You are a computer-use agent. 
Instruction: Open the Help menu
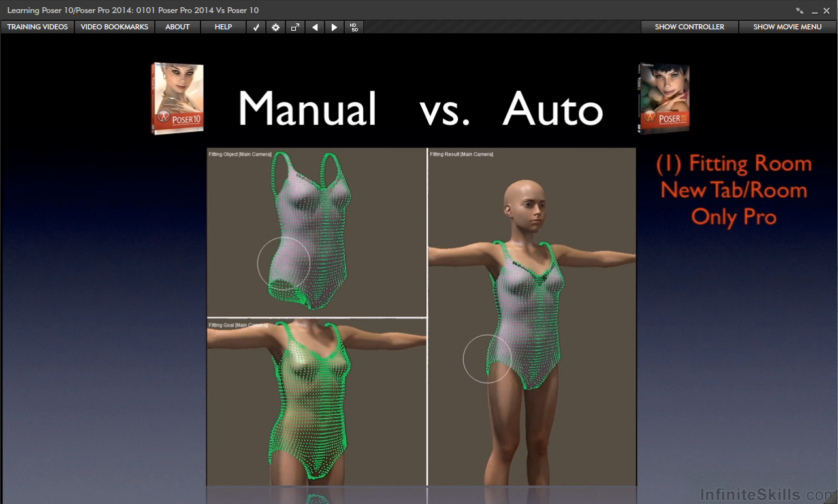coord(223,27)
